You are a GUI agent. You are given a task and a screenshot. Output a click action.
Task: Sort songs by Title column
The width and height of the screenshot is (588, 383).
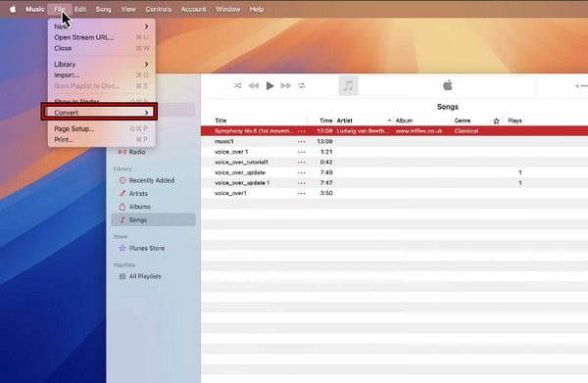click(x=220, y=120)
